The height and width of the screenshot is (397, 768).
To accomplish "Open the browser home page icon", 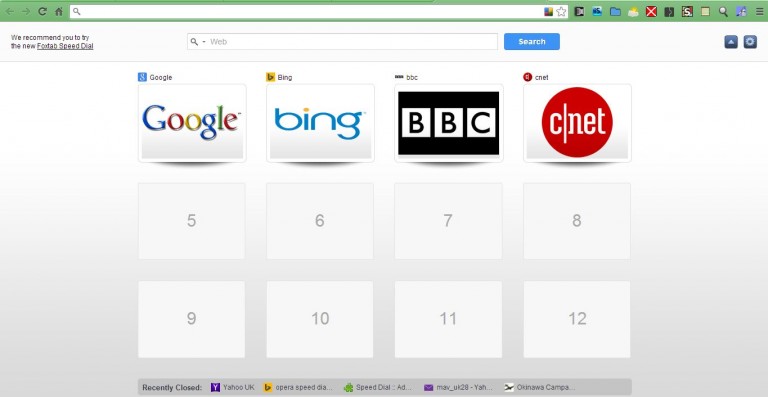I will [x=59, y=11].
